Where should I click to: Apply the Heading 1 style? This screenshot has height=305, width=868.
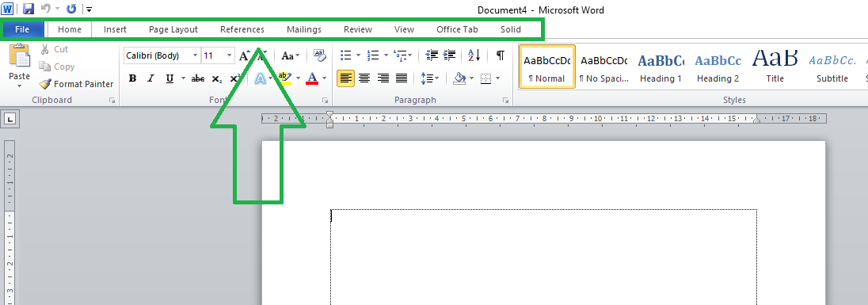coord(661,67)
